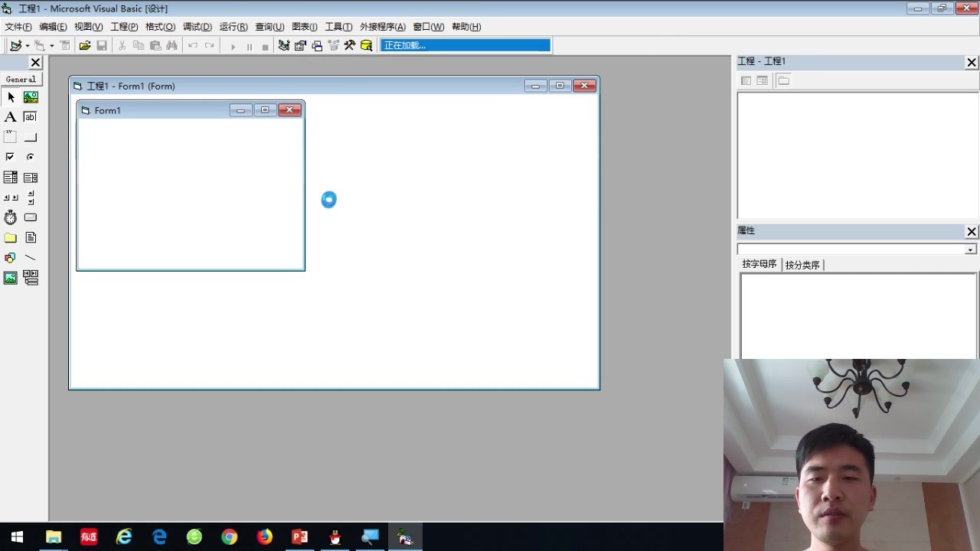The image size is (980, 551).
Task: Click the Find binoculars icon
Action: [172, 46]
